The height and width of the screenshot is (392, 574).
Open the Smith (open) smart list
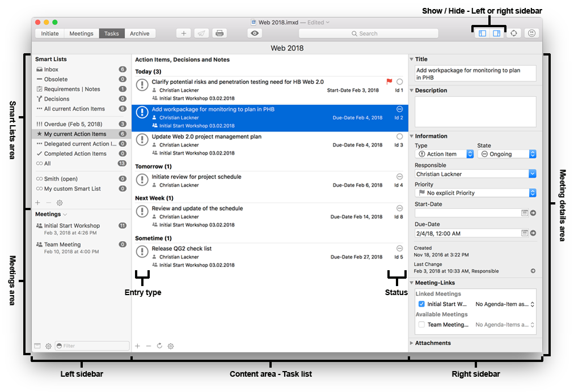click(x=81, y=179)
